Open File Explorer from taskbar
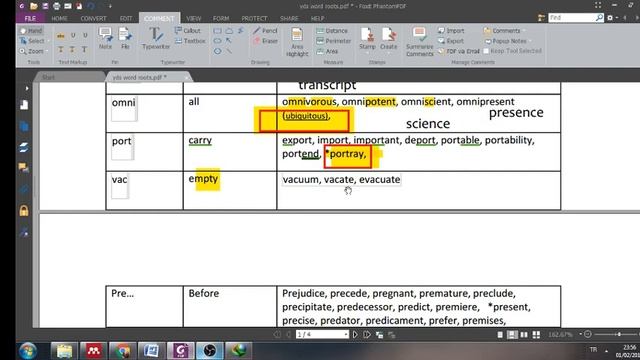640x360 pixels. click(x=64, y=351)
